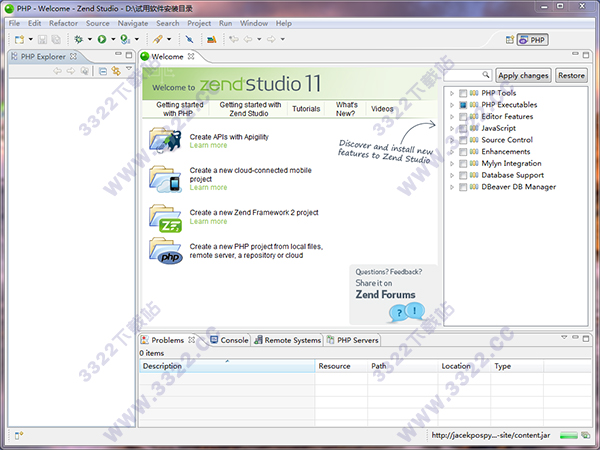The height and width of the screenshot is (450, 600).
Task: Expand the Editor Features tree node
Action: point(452,117)
